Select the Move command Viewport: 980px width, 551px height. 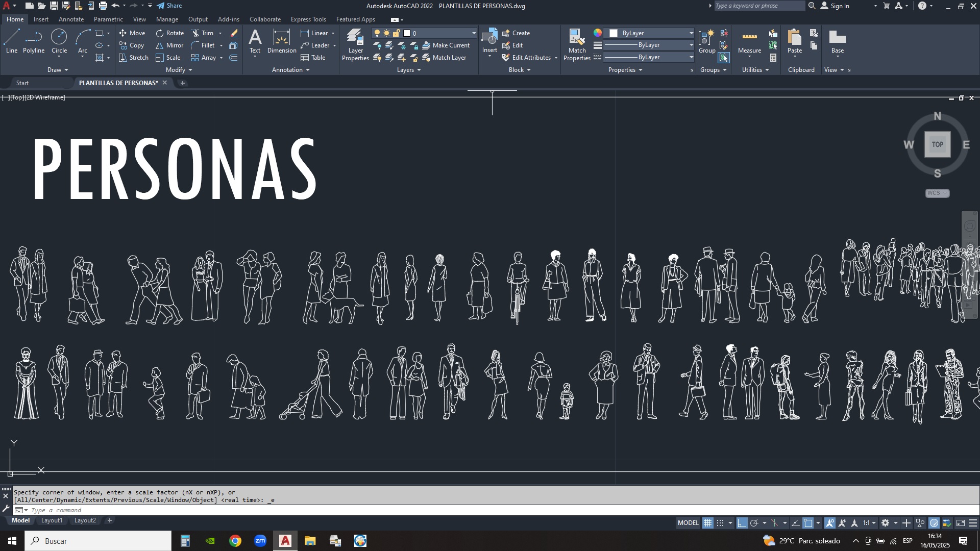click(133, 33)
